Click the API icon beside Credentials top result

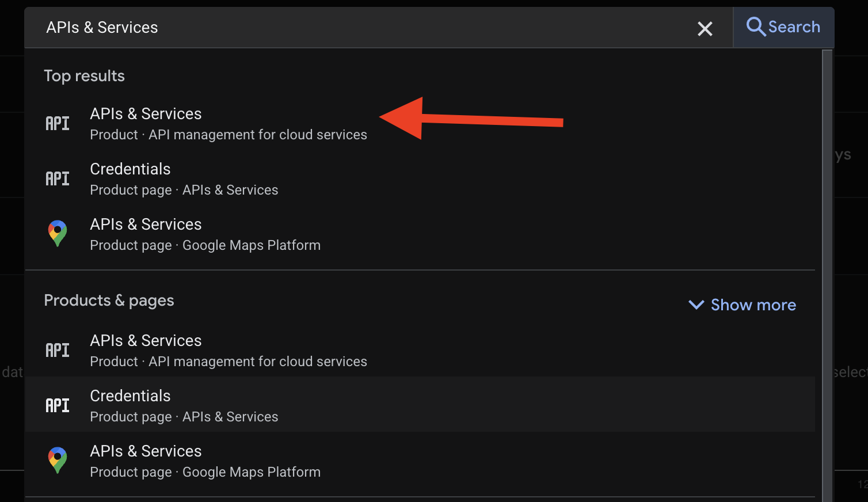coord(57,178)
